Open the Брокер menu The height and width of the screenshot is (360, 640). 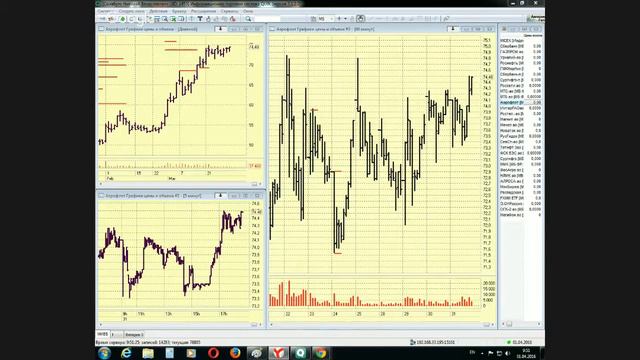179,11
